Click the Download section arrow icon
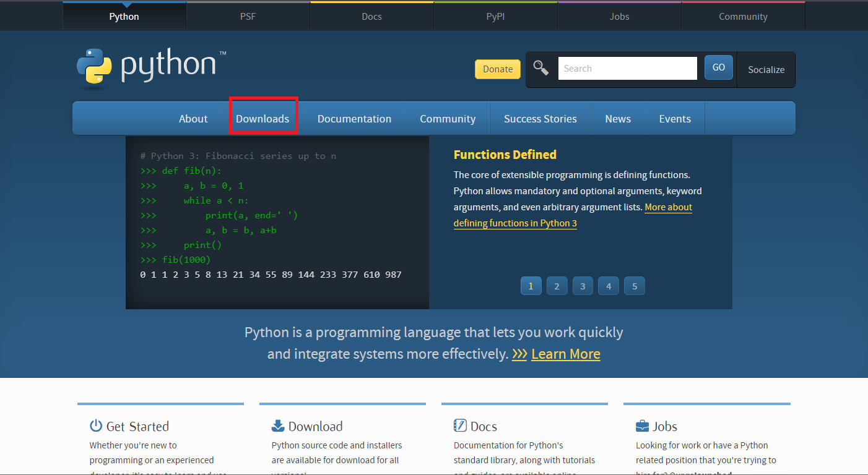 tap(278, 426)
